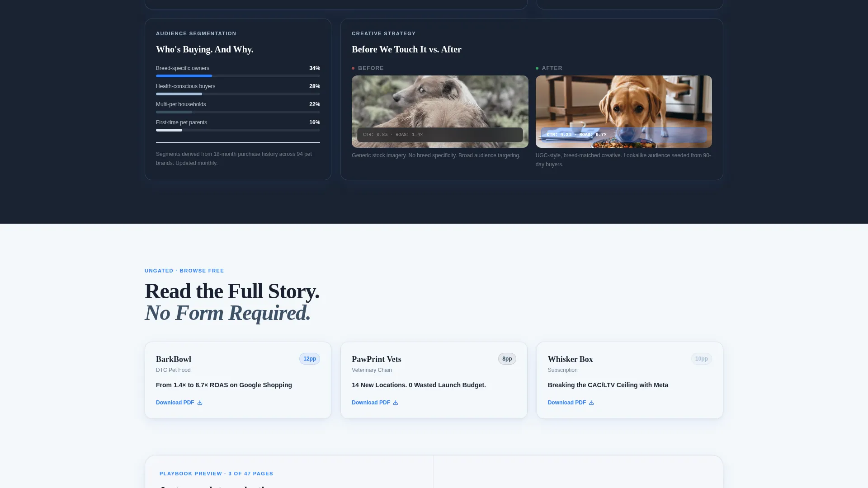Screen dimensions: 868x488
Task: Click the 8pp badge on PawPrint Vets card
Action: (507, 359)
